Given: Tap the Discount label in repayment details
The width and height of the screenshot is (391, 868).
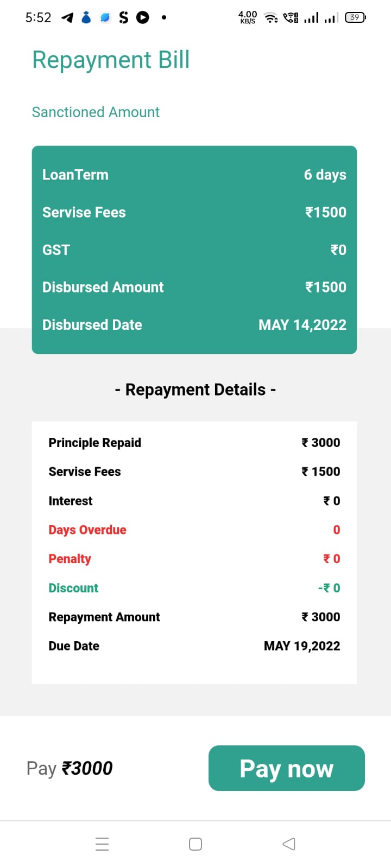Looking at the screenshot, I should 73,588.
